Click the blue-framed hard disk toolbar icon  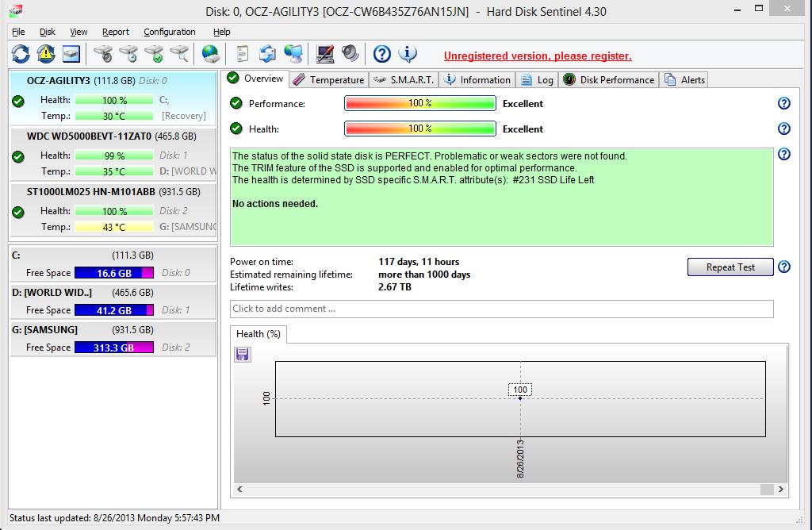[x=71, y=54]
